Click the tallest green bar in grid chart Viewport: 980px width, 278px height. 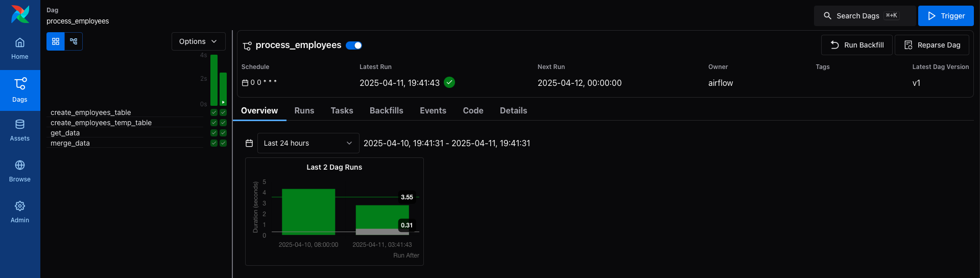point(214,79)
